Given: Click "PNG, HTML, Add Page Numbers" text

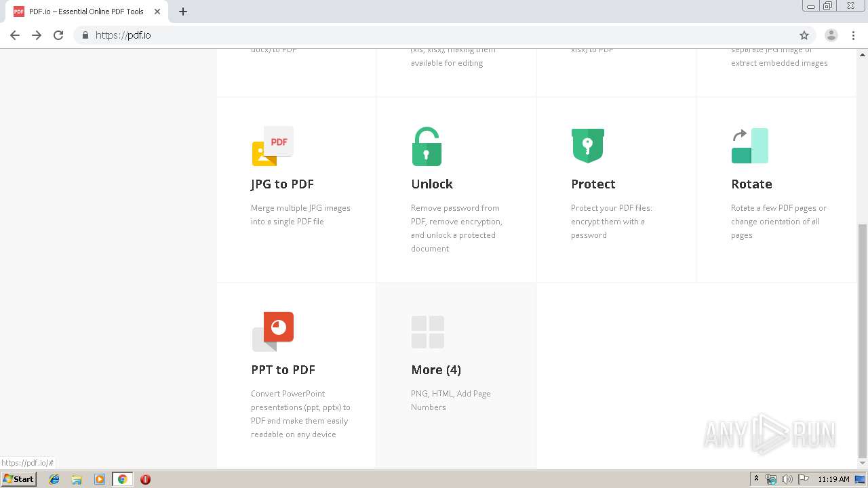Looking at the screenshot, I should click(x=451, y=401).
